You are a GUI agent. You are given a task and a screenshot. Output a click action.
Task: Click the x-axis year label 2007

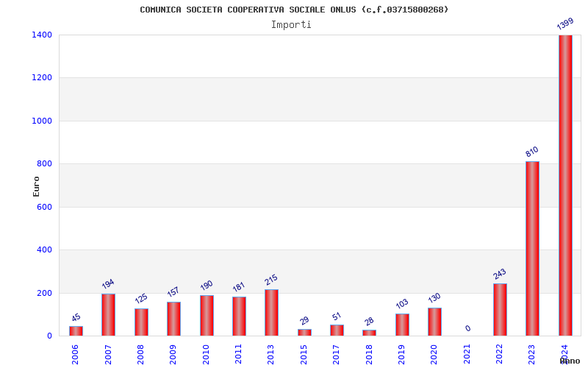pos(108,355)
